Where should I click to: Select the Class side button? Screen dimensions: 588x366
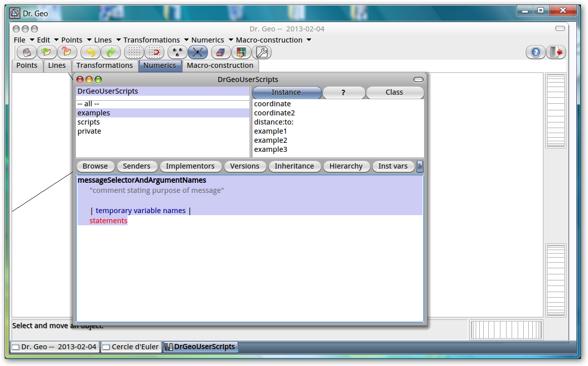[395, 92]
